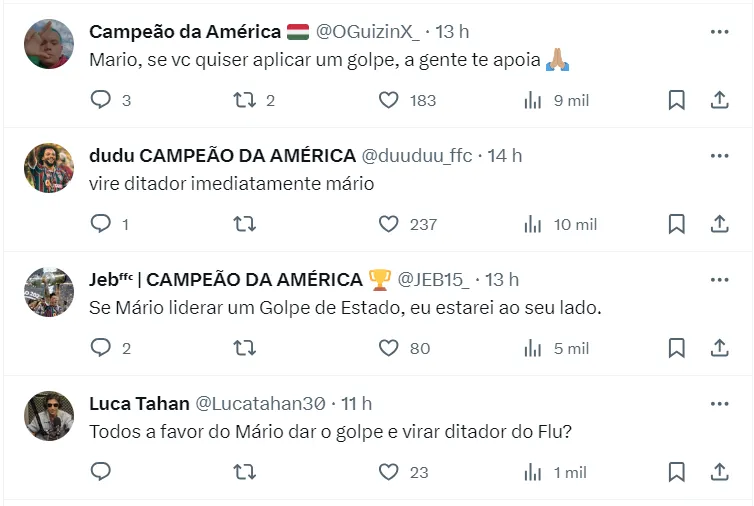Viewport: 754px width, 506px height.
Task: Bookmark the JEB15_ tweet
Action: click(x=676, y=348)
